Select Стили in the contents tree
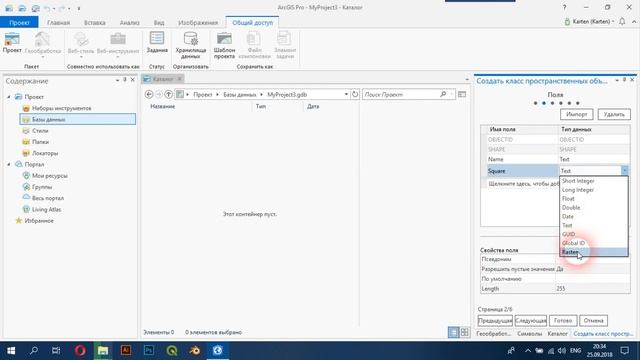 pos(40,131)
